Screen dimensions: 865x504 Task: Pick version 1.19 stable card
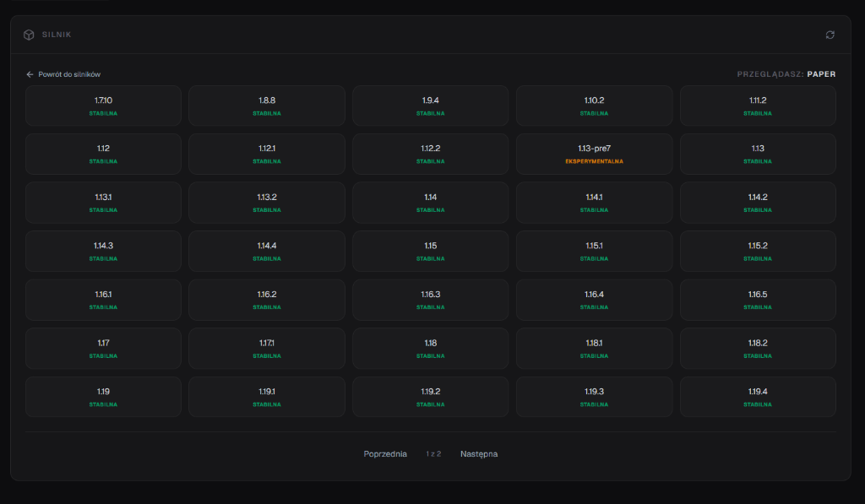click(x=103, y=397)
